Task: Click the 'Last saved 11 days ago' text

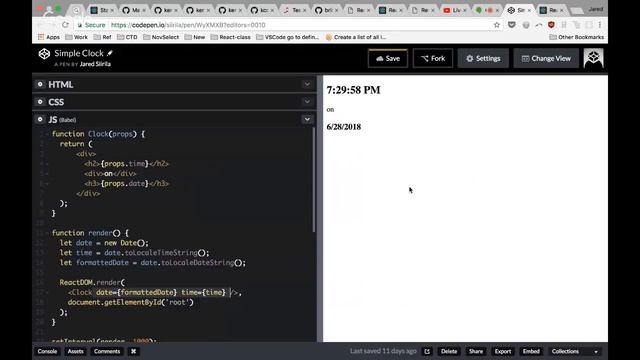Action: point(383,351)
